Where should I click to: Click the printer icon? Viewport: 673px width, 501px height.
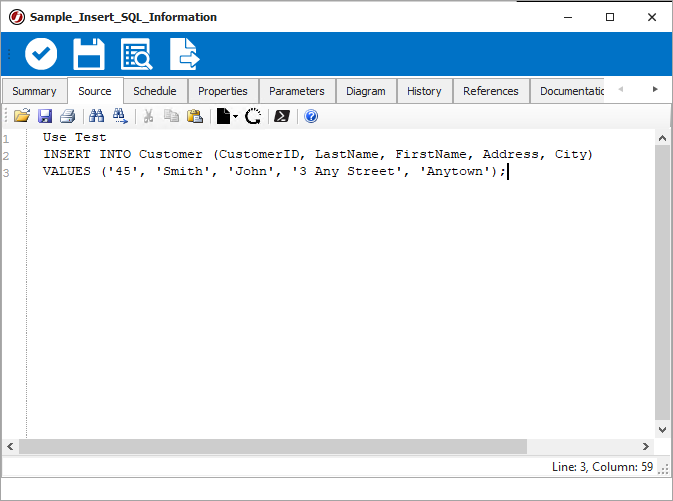click(67, 116)
